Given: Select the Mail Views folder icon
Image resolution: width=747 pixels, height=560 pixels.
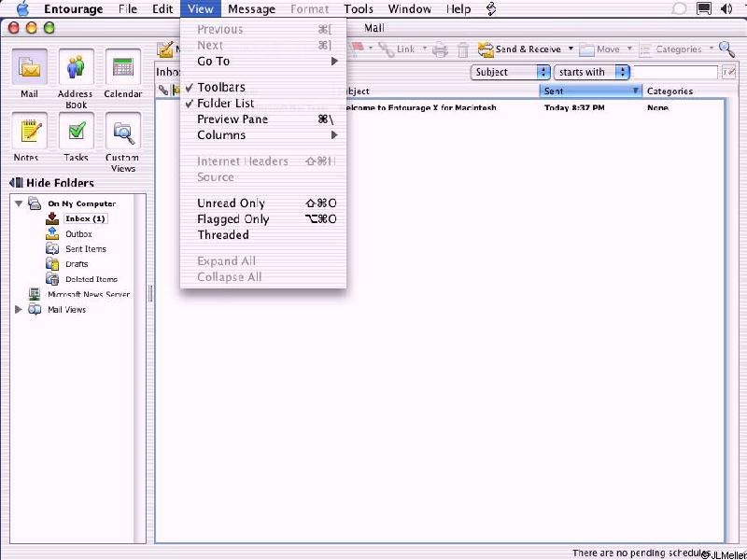Looking at the screenshot, I should pos(35,310).
